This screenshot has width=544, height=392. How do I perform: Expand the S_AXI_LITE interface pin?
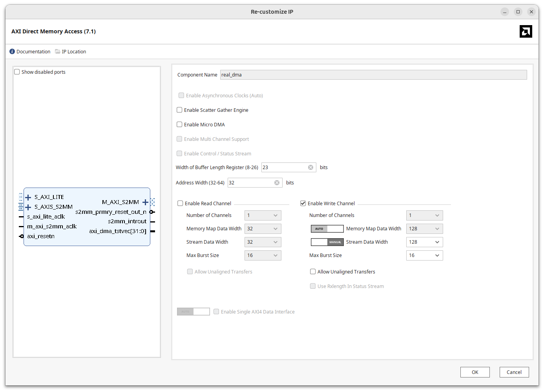pyautogui.click(x=27, y=197)
